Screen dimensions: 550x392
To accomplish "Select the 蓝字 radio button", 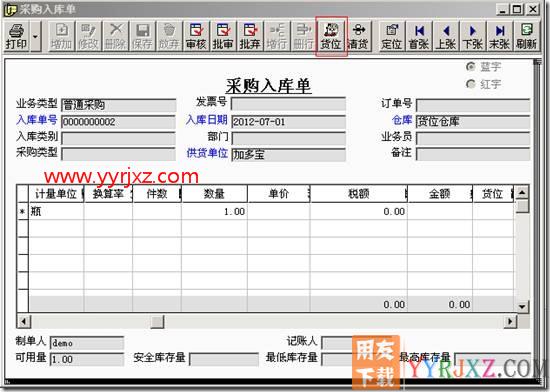I will (471, 66).
